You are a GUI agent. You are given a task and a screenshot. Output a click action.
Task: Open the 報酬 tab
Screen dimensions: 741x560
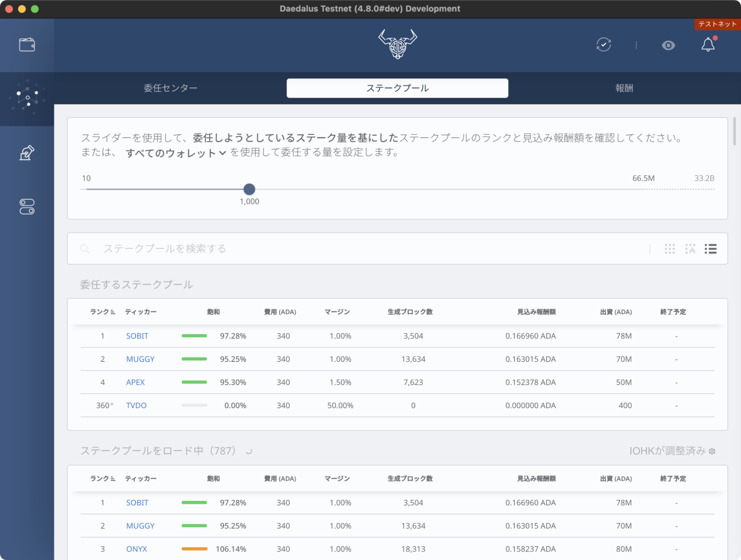[x=624, y=88]
